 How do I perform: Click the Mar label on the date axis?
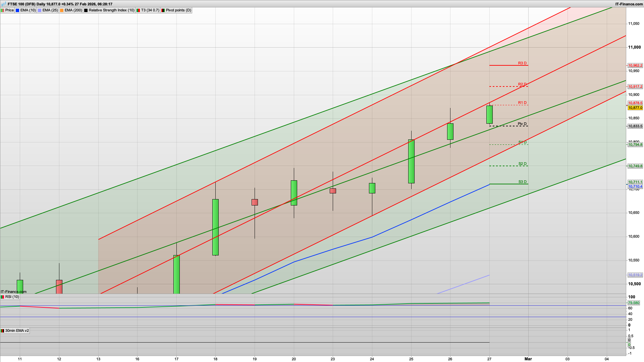pos(528,359)
